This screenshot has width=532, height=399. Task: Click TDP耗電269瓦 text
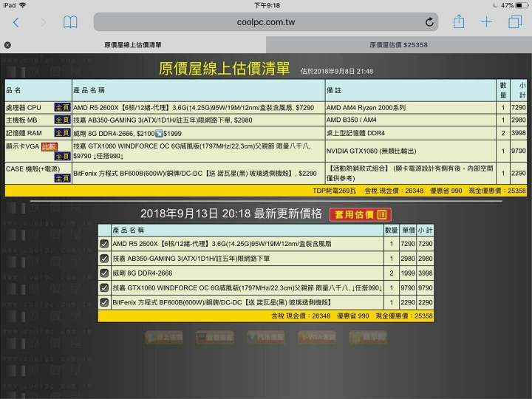334,191
